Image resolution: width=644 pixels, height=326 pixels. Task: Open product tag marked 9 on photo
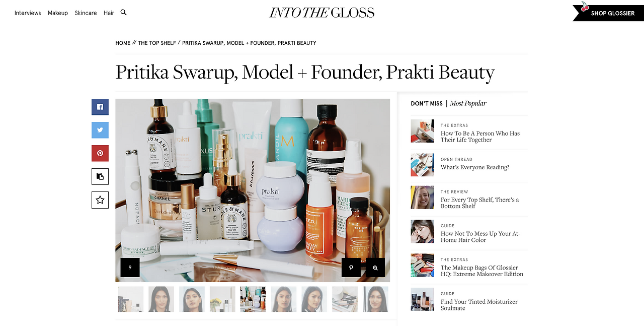coord(130,268)
